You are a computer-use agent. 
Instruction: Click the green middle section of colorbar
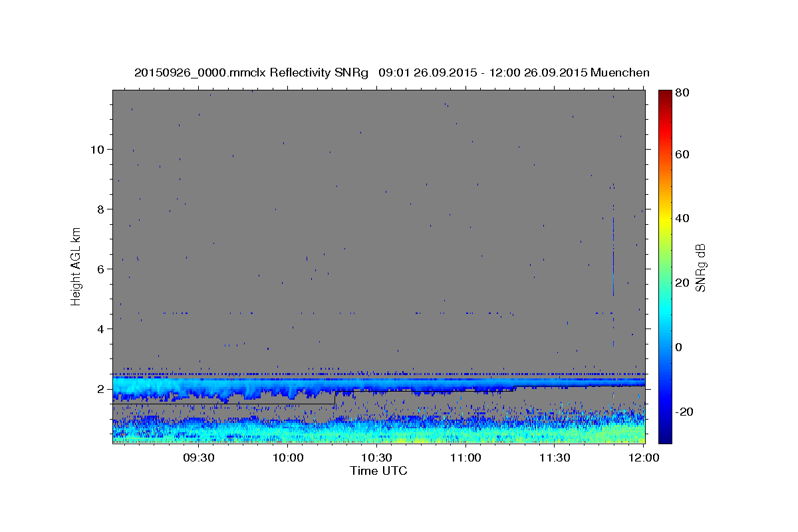[664, 266]
